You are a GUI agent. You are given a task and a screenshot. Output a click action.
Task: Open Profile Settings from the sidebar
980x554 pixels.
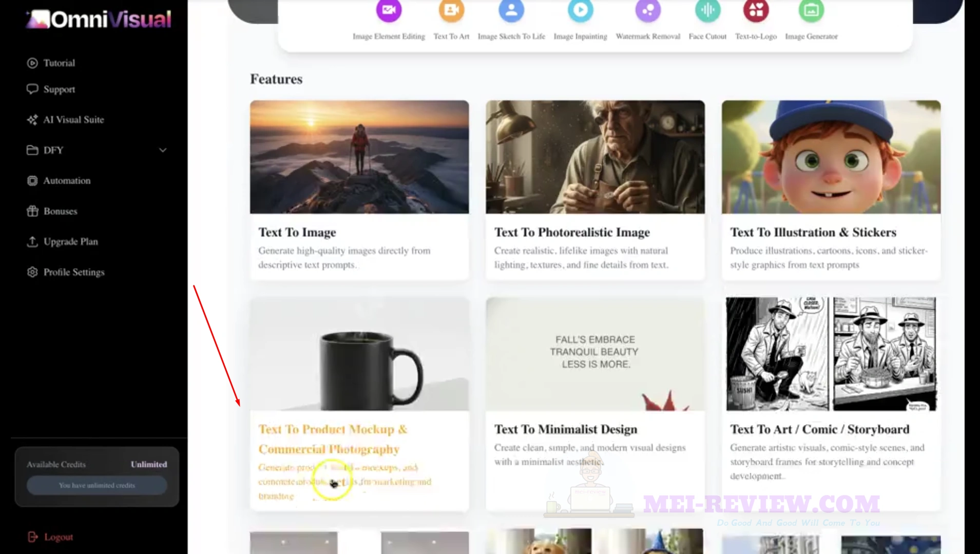74,272
